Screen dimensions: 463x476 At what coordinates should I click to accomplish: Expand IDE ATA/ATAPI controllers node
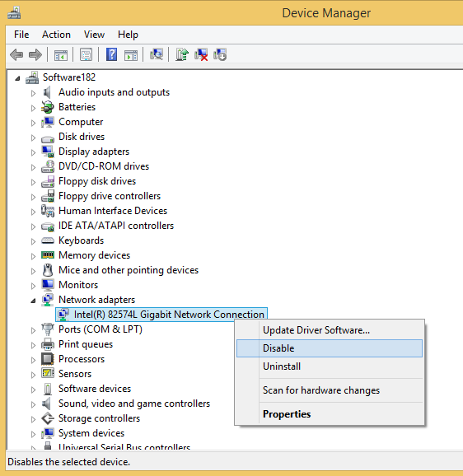coord(33,226)
